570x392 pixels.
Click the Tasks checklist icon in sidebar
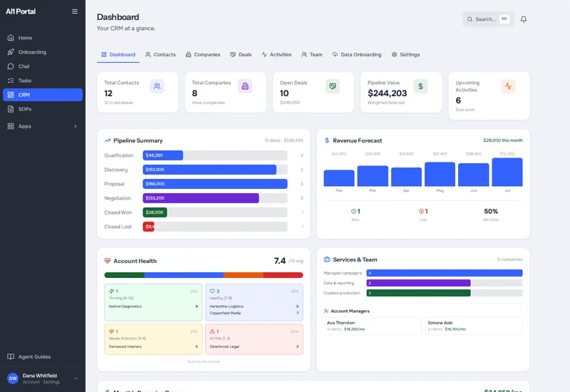point(11,81)
